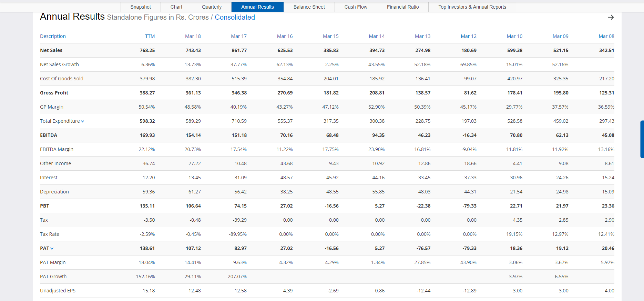Screen dimensions: 644x301
Task: Open the Cash Flow tab
Action: (x=356, y=7)
